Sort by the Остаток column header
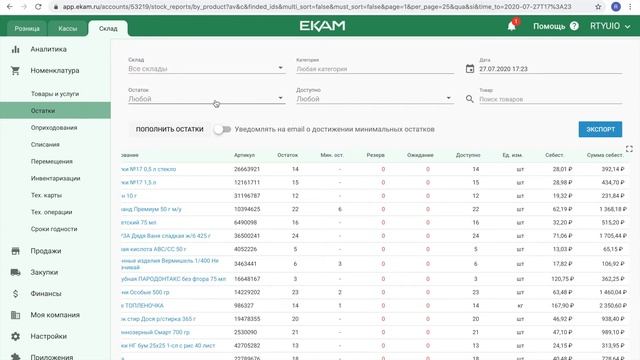Screen dimensions: 640x360 pyautogui.click(x=287, y=155)
